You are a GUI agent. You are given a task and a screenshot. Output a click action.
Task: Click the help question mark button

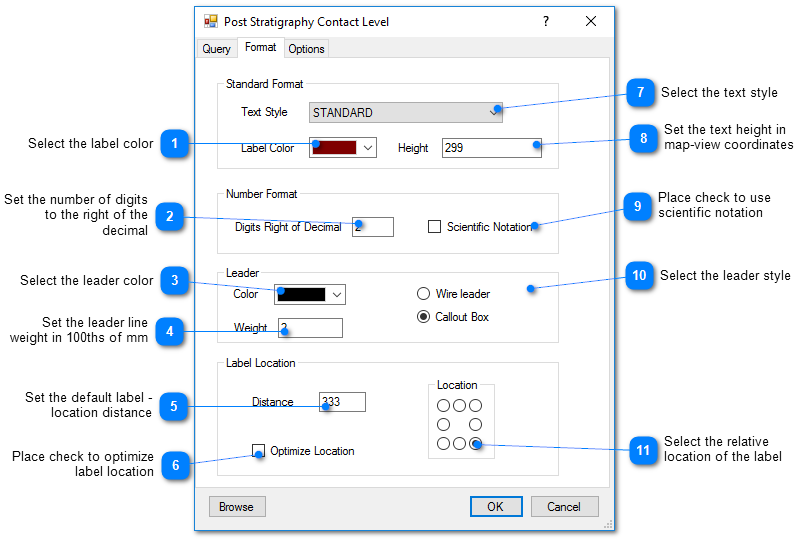click(545, 21)
